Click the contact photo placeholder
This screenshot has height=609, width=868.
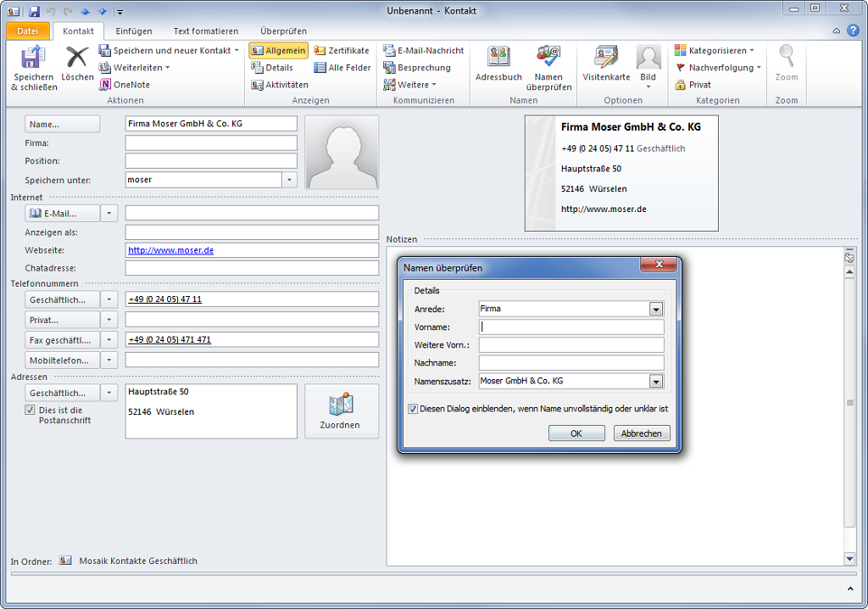(x=342, y=153)
